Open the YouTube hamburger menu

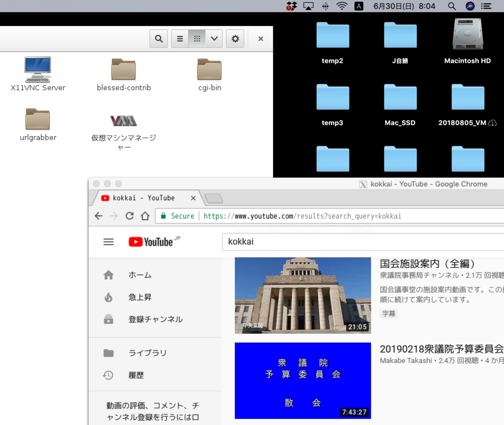[x=108, y=242]
